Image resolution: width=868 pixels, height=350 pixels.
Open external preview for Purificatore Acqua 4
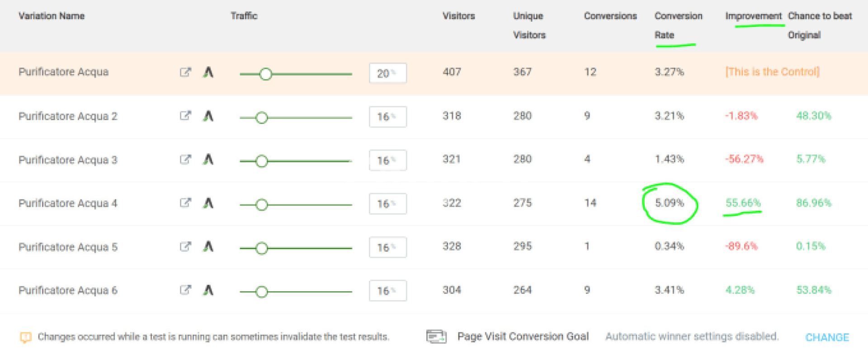coord(185,203)
